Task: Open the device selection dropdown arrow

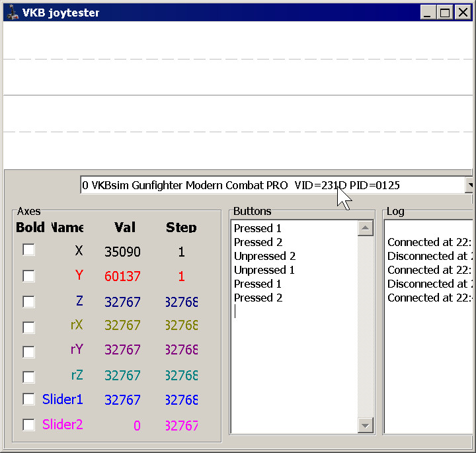Action: [x=469, y=185]
